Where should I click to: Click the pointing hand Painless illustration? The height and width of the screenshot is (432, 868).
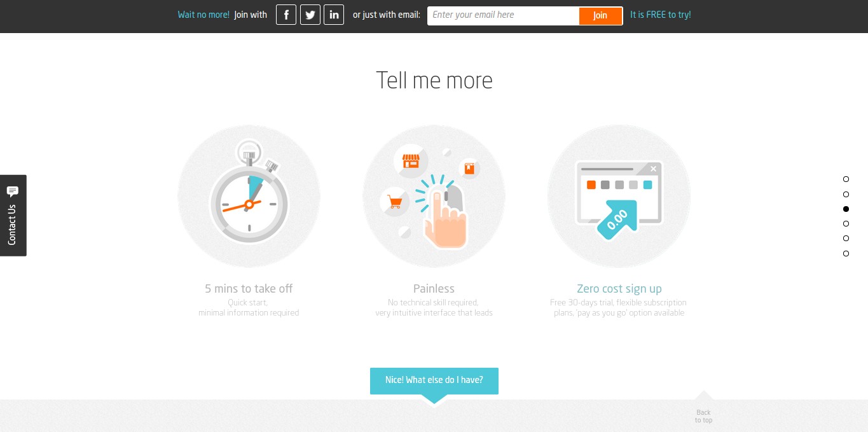click(x=434, y=196)
